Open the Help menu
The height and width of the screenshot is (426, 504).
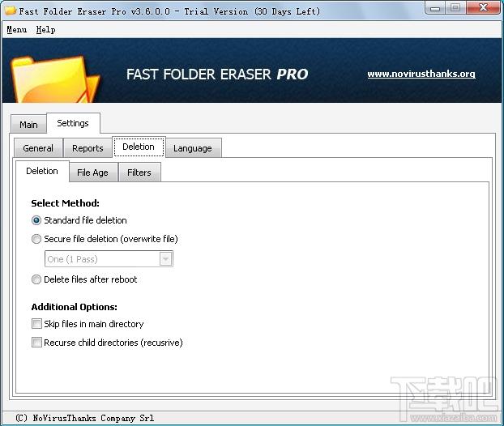click(45, 29)
